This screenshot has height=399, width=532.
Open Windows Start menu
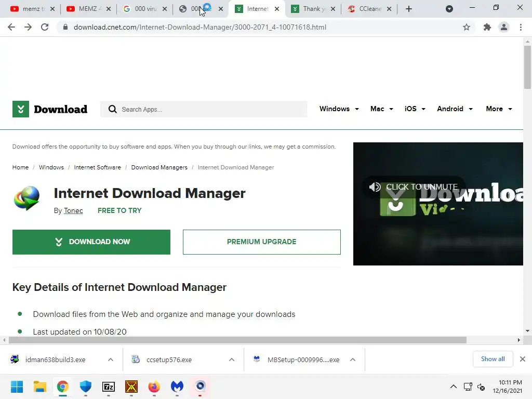click(17, 387)
